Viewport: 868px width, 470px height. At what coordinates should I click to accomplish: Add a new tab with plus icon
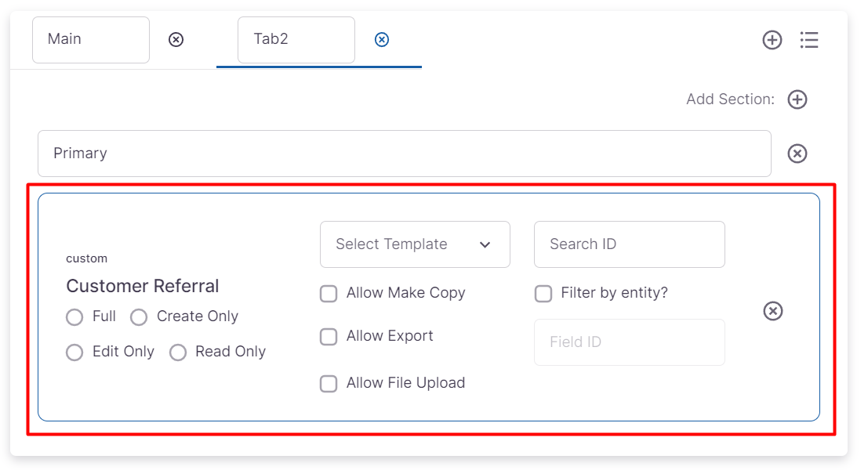[772, 40]
